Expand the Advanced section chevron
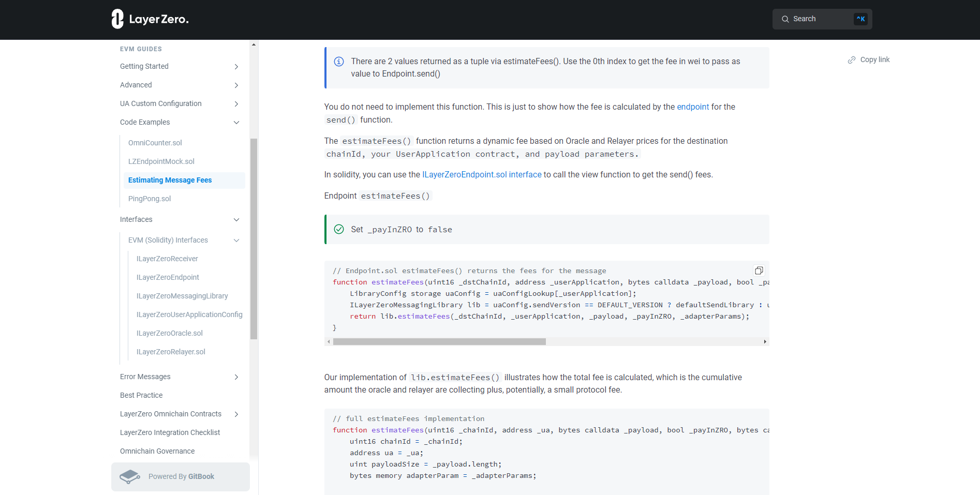 click(236, 85)
